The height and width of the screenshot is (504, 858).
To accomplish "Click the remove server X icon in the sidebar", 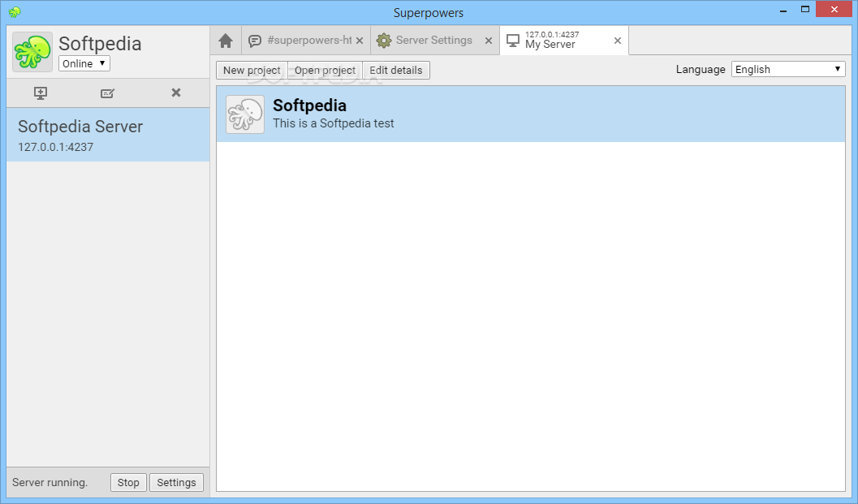I will [175, 93].
